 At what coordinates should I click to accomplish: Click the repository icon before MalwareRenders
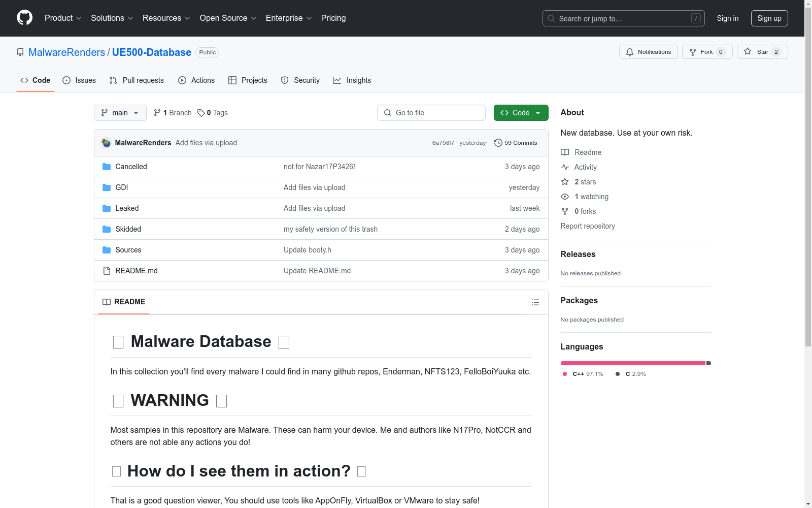point(20,52)
